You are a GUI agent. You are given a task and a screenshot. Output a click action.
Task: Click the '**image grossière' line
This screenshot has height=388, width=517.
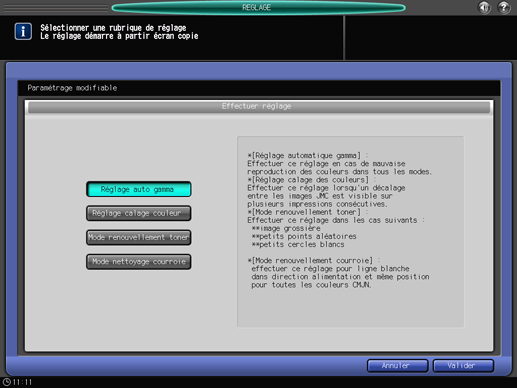pos(286,228)
